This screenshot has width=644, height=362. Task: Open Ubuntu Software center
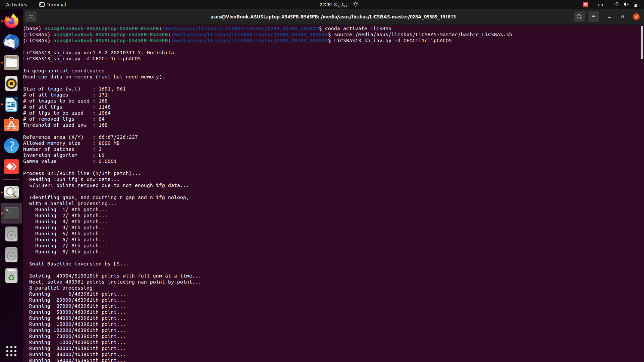pyautogui.click(x=11, y=125)
